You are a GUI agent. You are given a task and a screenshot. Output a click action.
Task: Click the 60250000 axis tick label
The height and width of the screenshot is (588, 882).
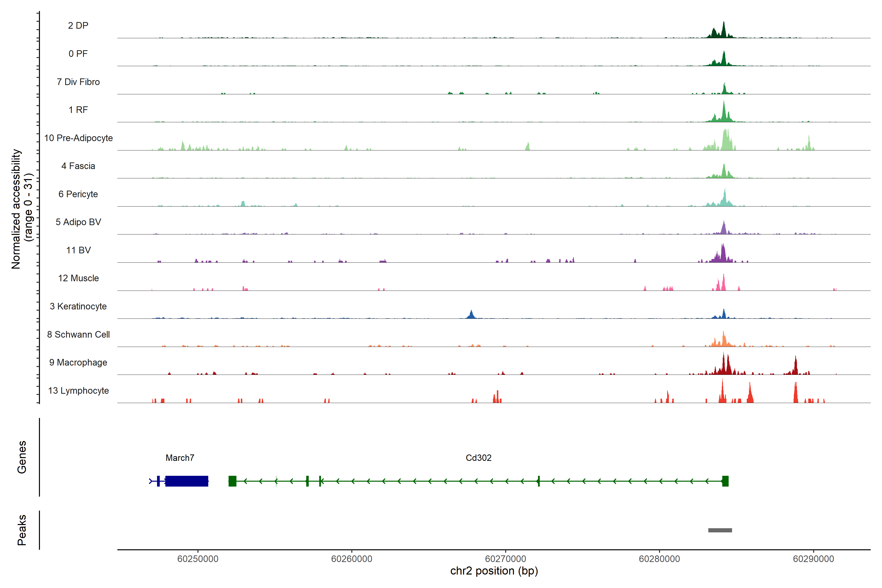coord(198,559)
